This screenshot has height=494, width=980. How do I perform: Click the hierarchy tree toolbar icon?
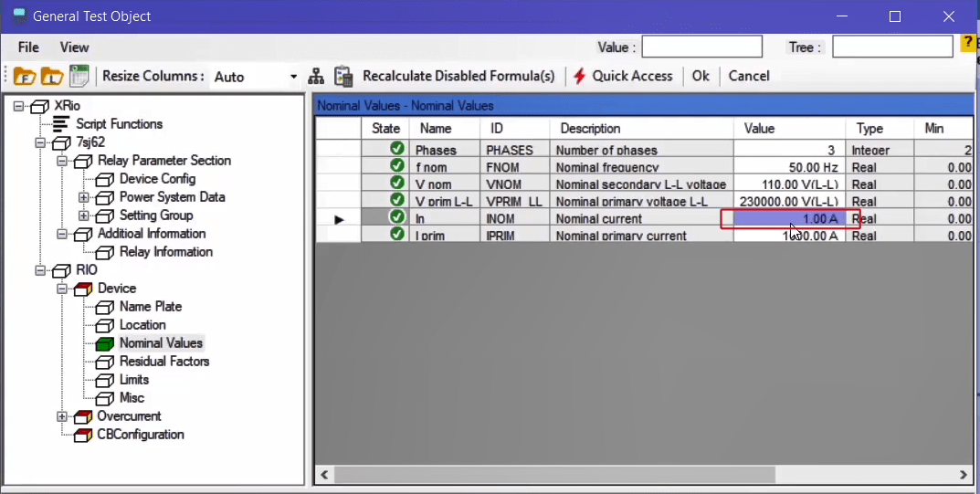coord(316,77)
